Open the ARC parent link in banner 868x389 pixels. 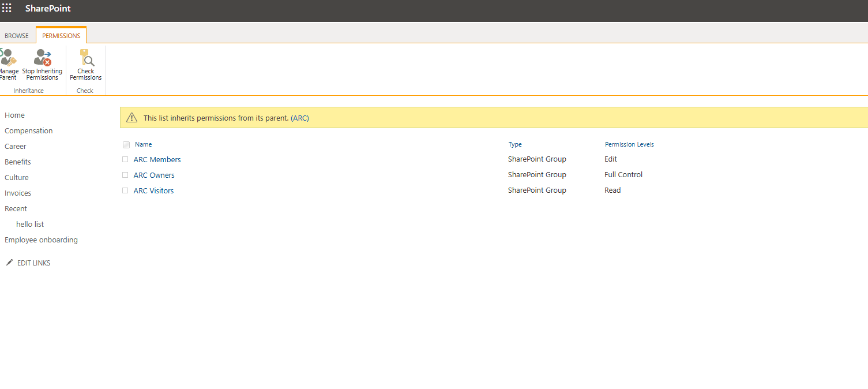pos(300,118)
